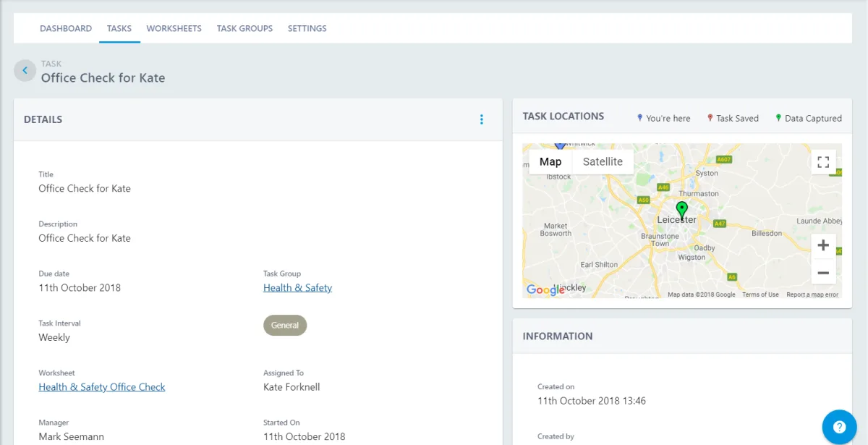Image resolution: width=868 pixels, height=445 pixels.
Task: Click the Due date value 11th October 2018
Action: click(x=80, y=288)
